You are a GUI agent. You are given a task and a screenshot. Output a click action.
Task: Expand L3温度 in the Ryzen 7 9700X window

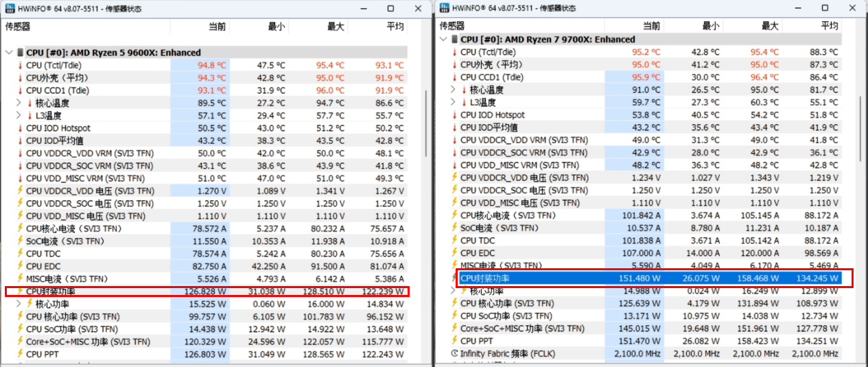453,102
